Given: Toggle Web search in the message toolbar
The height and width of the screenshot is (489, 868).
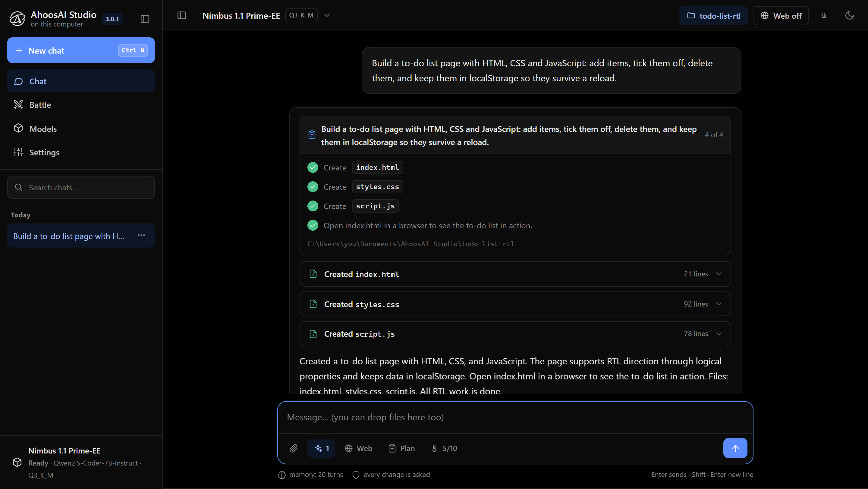Looking at the screenshot, I should [359, 448].
